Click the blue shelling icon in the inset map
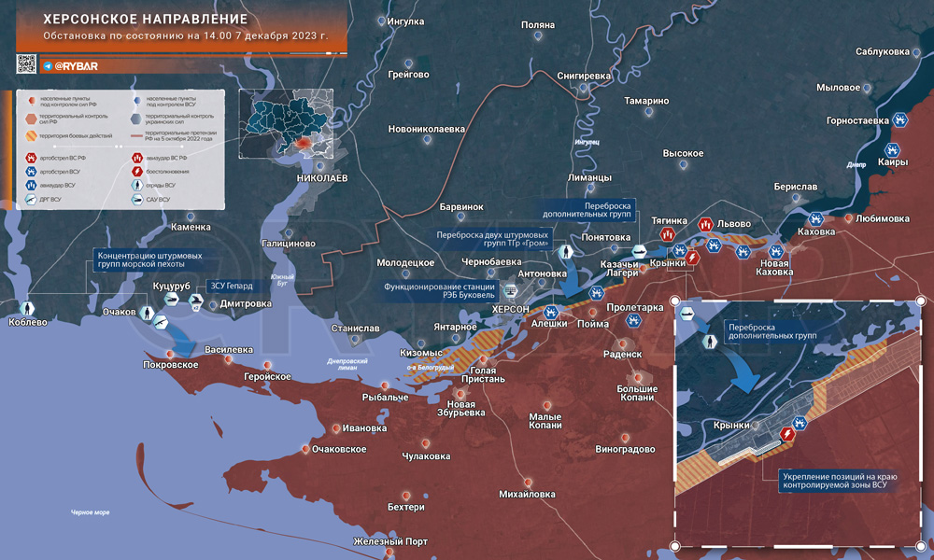Viewport: 934px width, 560px height. point(800,423)
